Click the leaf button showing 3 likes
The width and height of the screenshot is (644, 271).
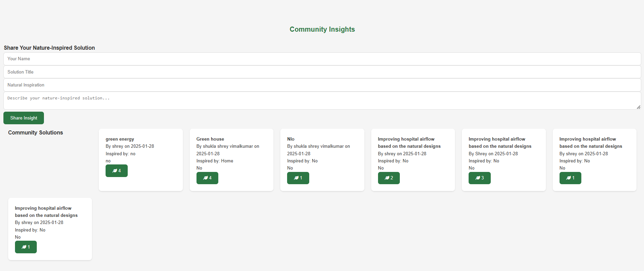click(x=479, y=178)
